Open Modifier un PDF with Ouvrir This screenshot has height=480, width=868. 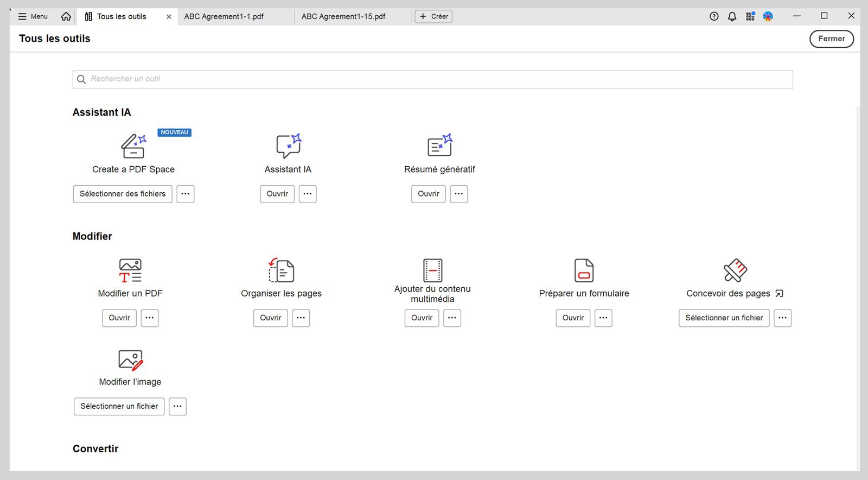tap(119, 318)
